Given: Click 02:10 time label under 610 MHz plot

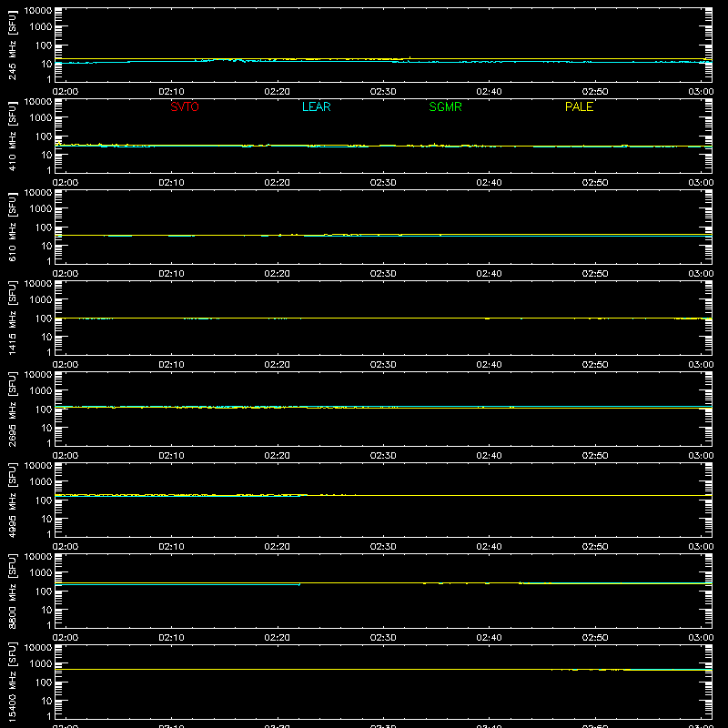Looking at the screenshot, I should point(171,274).
